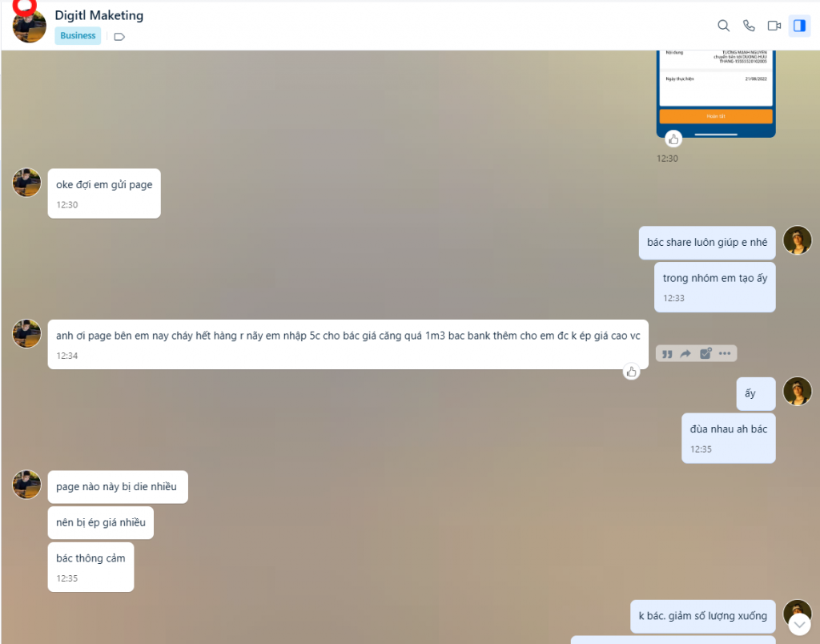Screen dimensions: 820x644
Task: Click sender avatar next to 'oke đợi em gửi page'
Action: tap(26, 183)
